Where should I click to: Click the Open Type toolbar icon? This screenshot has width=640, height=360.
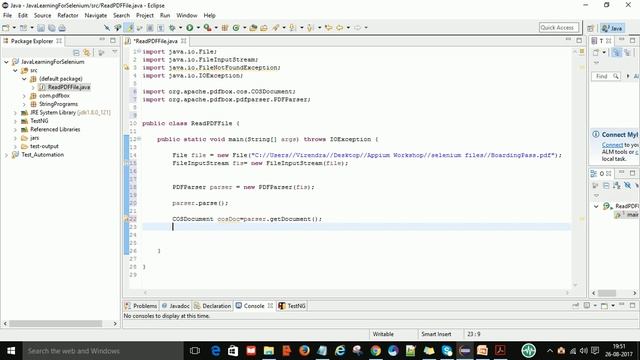click(253, 28)
